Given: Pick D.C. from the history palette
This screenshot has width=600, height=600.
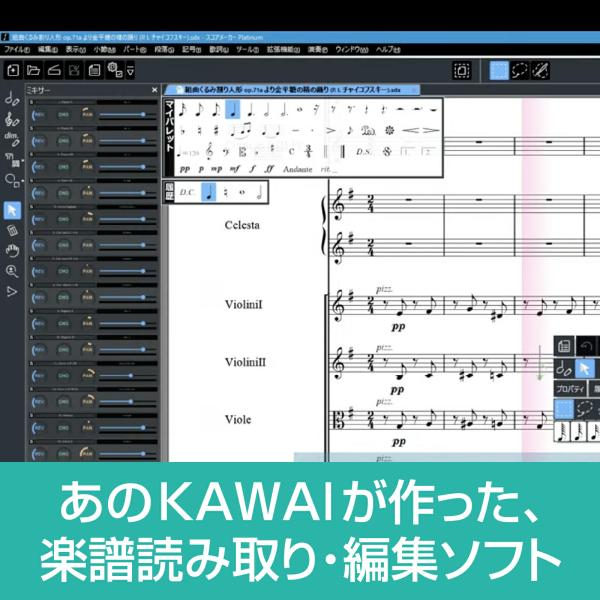Looking at the screenshot, I should [x=187, y=192].
